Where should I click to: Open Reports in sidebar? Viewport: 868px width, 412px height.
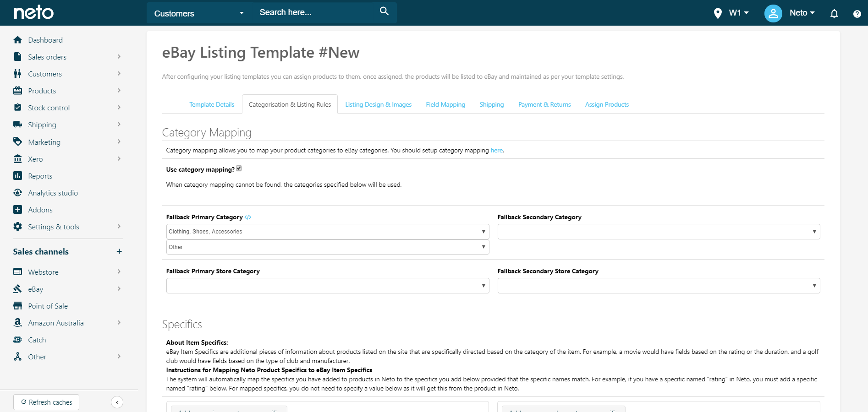point(40,176)
